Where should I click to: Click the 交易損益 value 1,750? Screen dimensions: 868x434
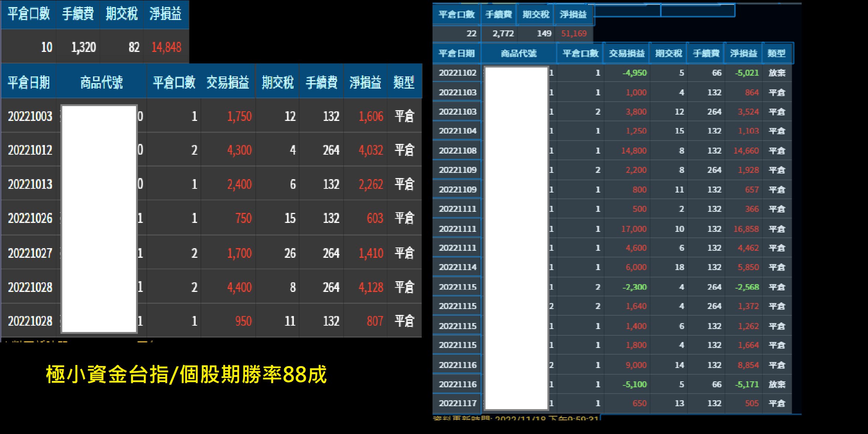239,116
